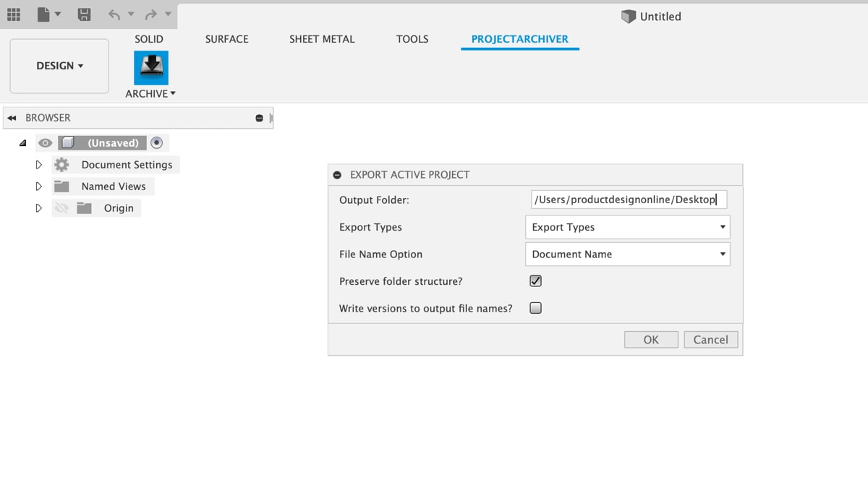Open the Redo history dropdown arrow
This screenshot has height=488, width=868.
coord(168,14)
